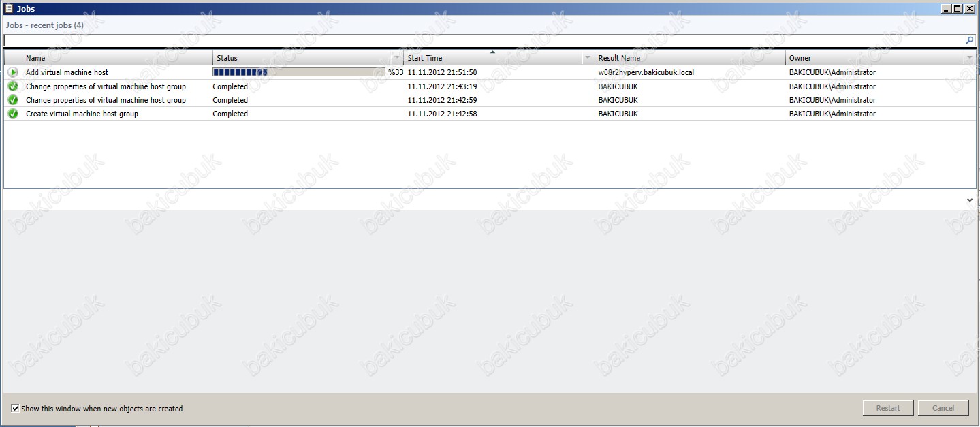Expand the details pane chevron
The width and height of the screenshot is (980, 427).
[x=970, y=200]
